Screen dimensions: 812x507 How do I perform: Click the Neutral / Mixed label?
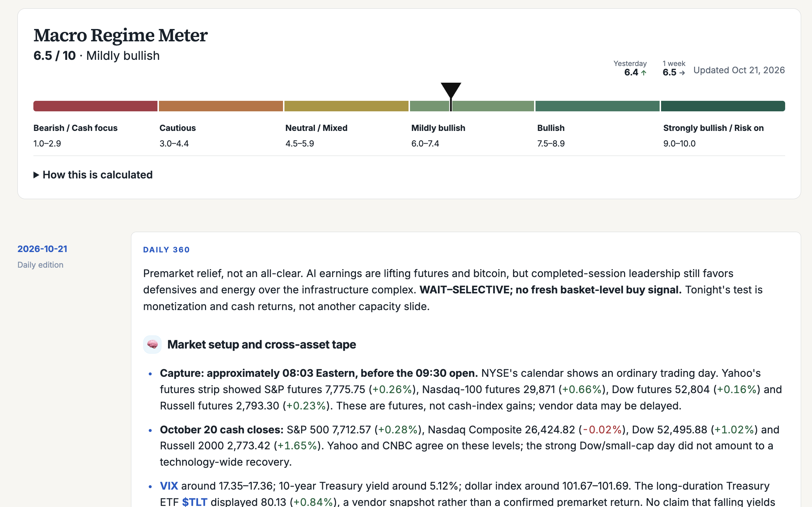(x=316, y=128)
